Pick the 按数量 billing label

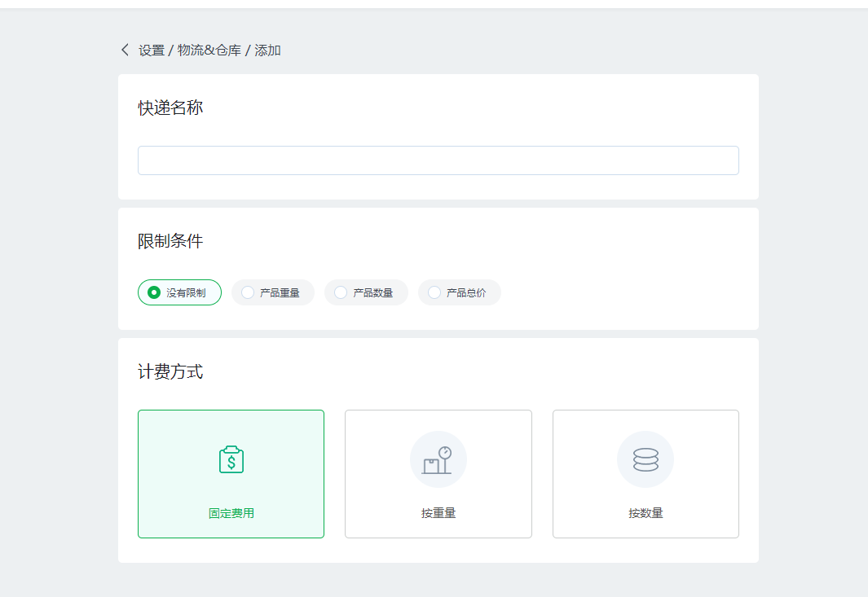pos(645,513)
